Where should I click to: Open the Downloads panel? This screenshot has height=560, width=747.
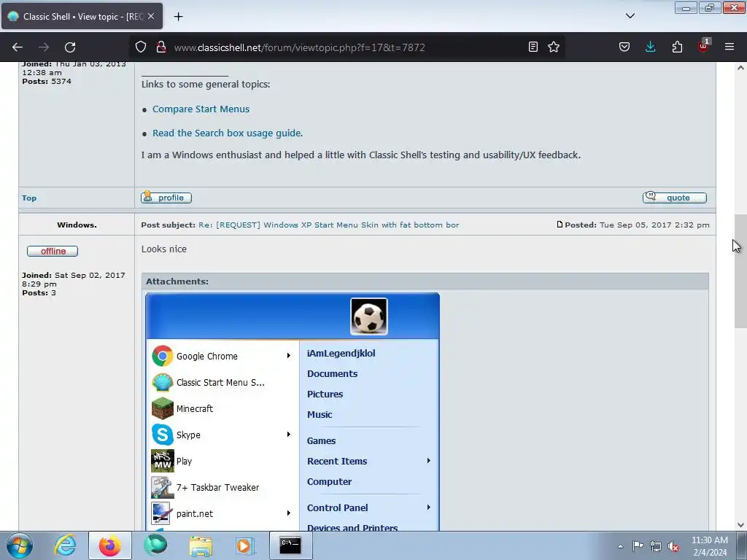click(x=650, y=47)
